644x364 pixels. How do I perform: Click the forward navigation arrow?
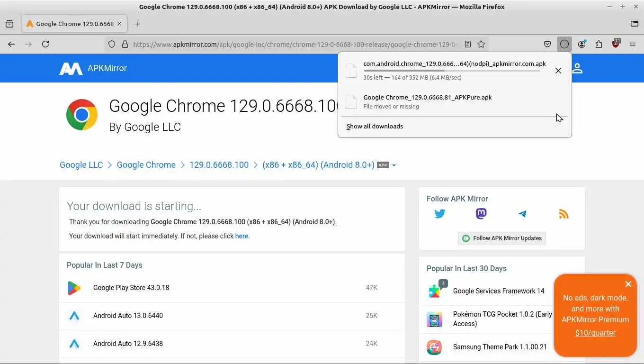28,44
